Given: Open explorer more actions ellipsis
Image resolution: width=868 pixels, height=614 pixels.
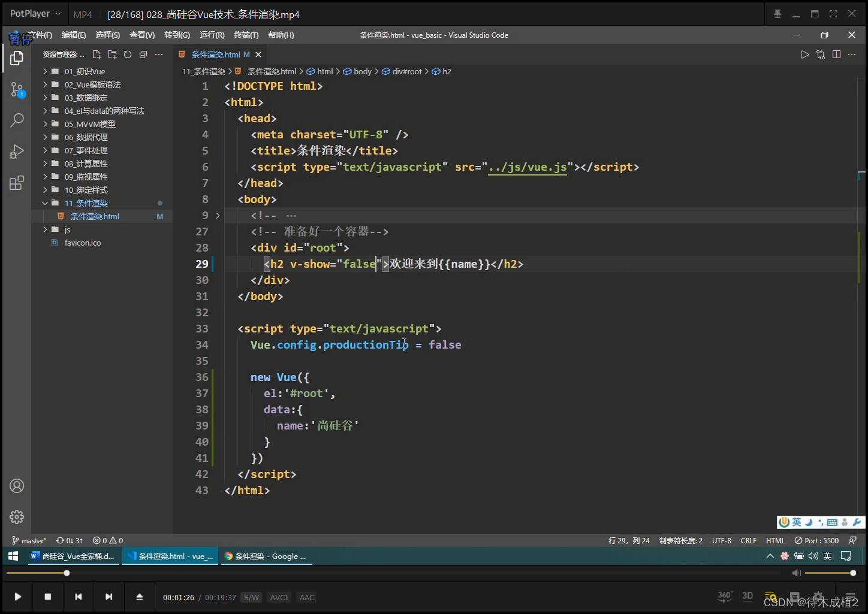Looking at the screenshot, I should click(159, 55).
